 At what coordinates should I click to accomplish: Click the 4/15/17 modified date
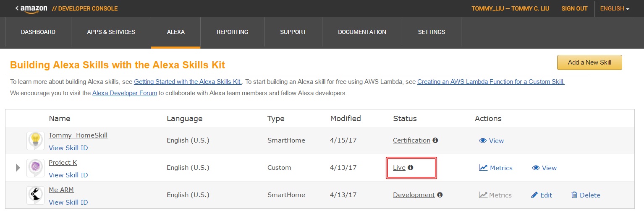point(343,140)
